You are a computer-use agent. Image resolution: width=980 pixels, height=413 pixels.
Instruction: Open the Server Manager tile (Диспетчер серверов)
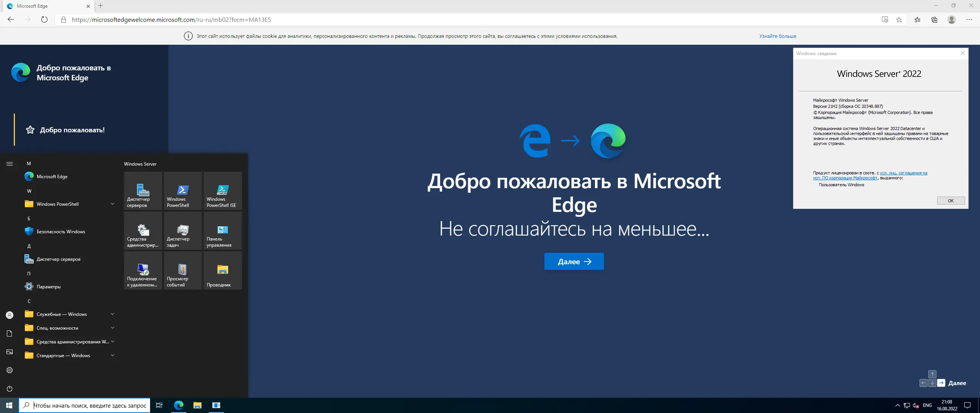143,190
